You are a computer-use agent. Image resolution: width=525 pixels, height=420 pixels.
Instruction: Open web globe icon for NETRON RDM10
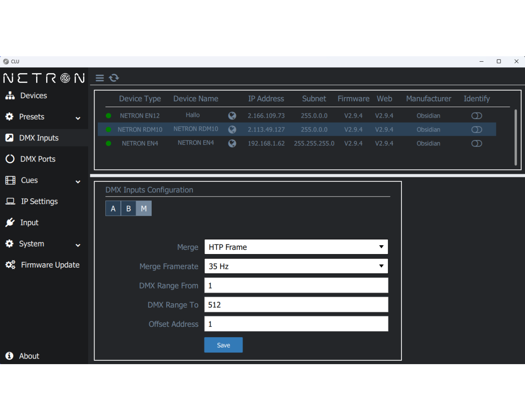232,129
